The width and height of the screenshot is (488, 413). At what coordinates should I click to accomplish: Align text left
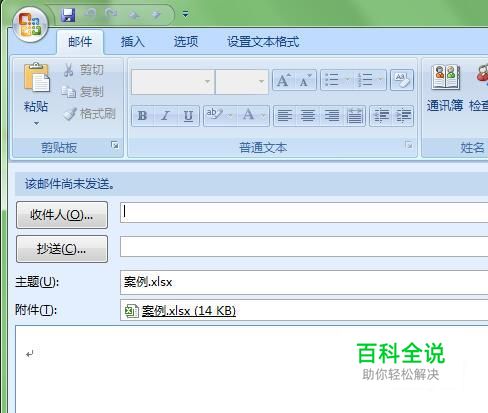click(x=284, y=116)
